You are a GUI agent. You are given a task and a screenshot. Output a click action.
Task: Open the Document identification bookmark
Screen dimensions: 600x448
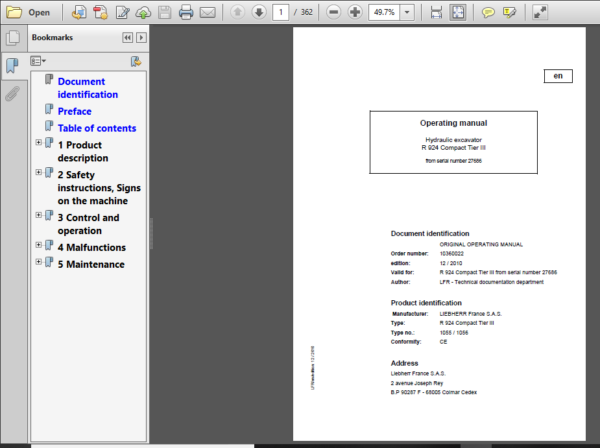click(88, 88)
